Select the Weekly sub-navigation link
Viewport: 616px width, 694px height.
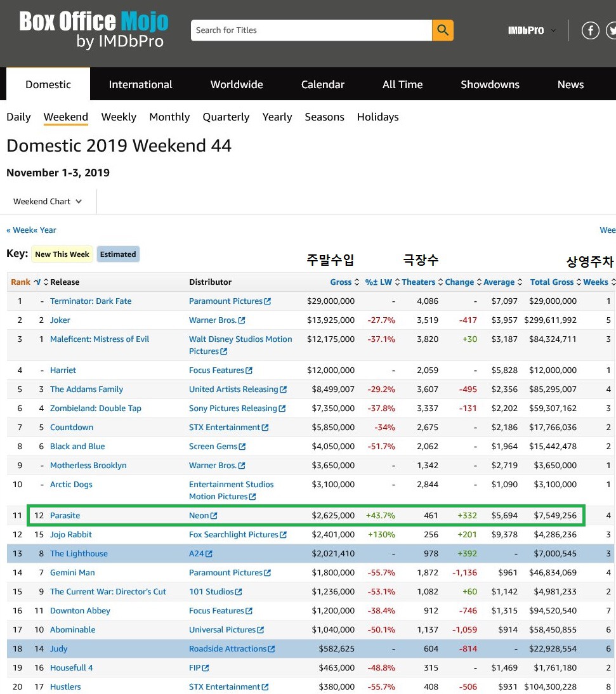tap(119, 117)
